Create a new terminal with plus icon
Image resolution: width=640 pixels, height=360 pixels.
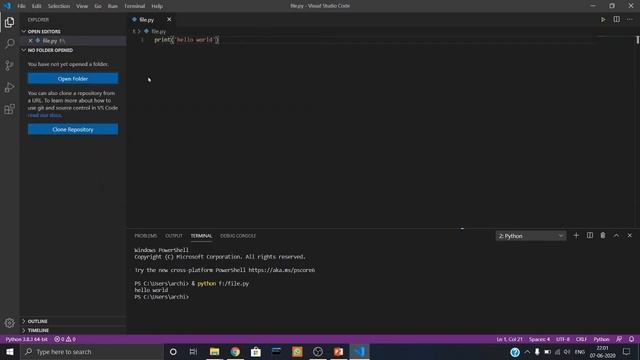pyautogui.click(x=576, y=236)
